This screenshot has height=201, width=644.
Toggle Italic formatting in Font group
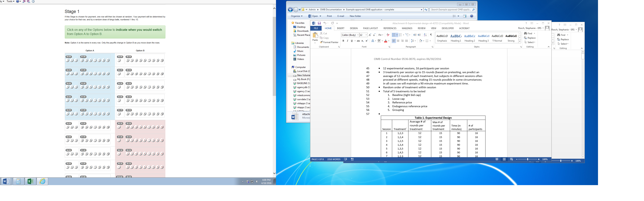(347, 41)
